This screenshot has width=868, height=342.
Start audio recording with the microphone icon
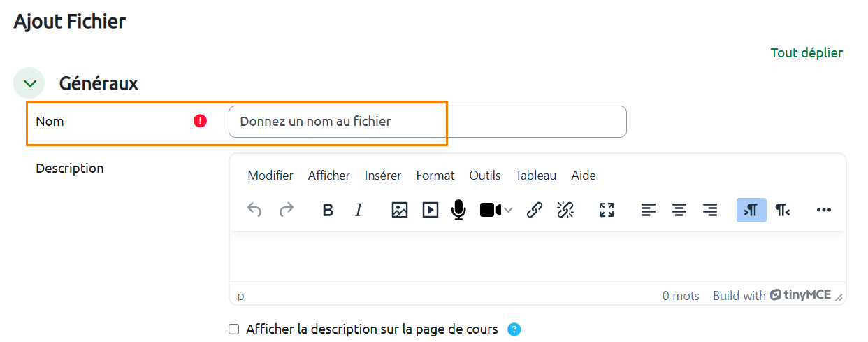coord(458,210)
